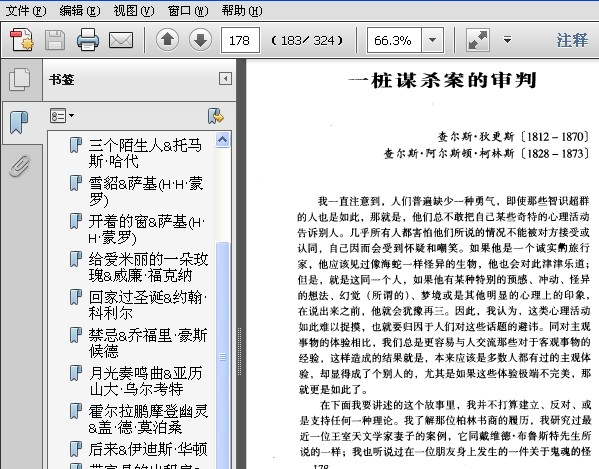
Task: Open the 视图 (V) menu
Action: point(134,11)
